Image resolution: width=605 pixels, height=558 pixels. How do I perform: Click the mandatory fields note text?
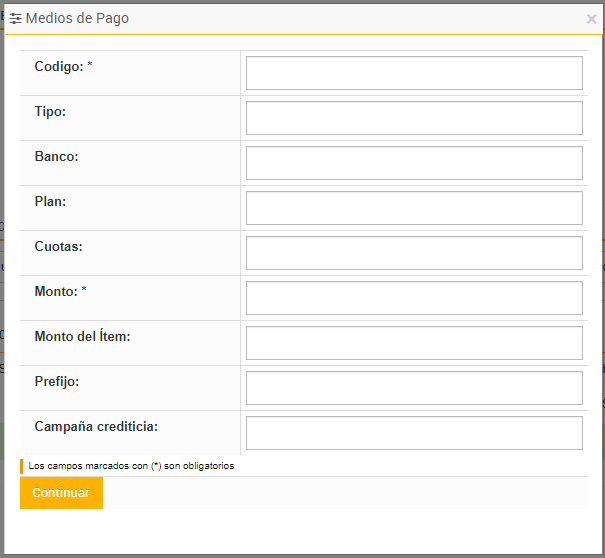click(x=131, y=466)
